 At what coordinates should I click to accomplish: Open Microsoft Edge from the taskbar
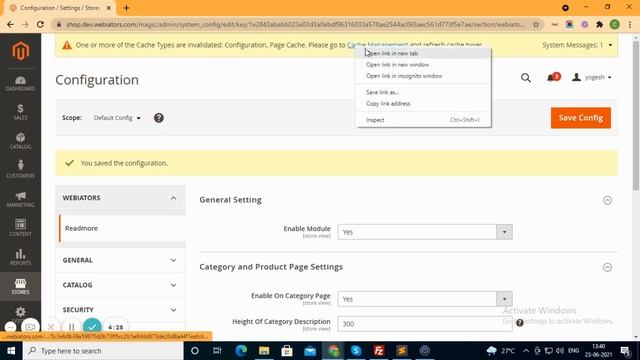[x=241, y=351]
